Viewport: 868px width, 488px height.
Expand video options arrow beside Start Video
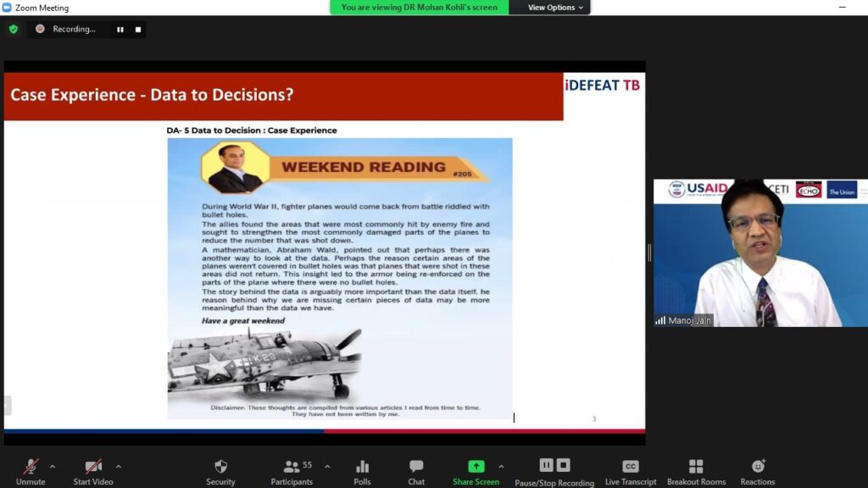click(x=118, y=466)
